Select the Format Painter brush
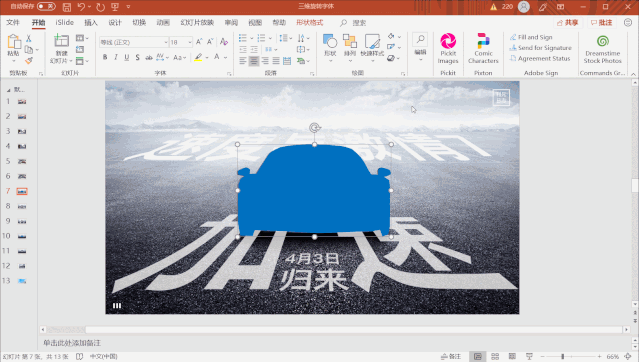 (29, 61)
